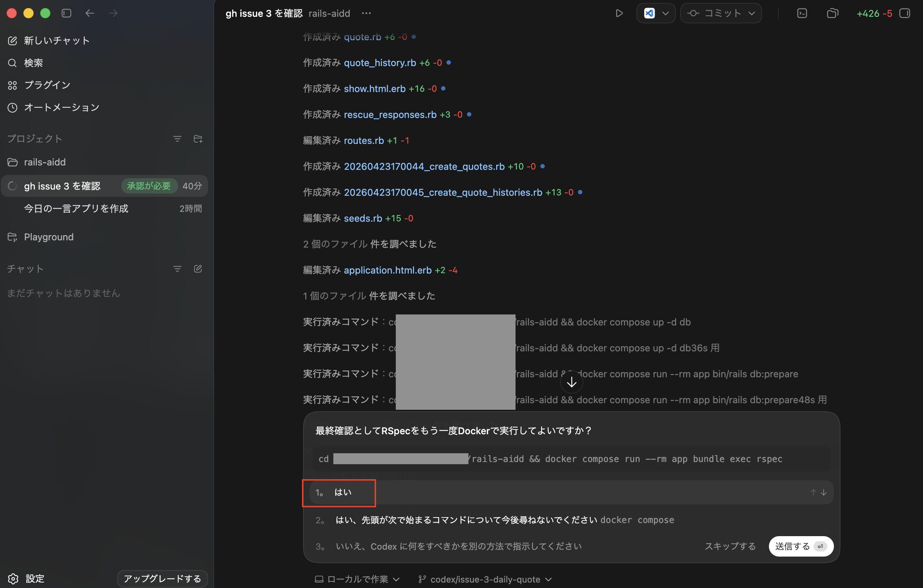Viewport: 923px width, 588px height.
Task: Open プラグイン in the sidebar
Action: 47,85
